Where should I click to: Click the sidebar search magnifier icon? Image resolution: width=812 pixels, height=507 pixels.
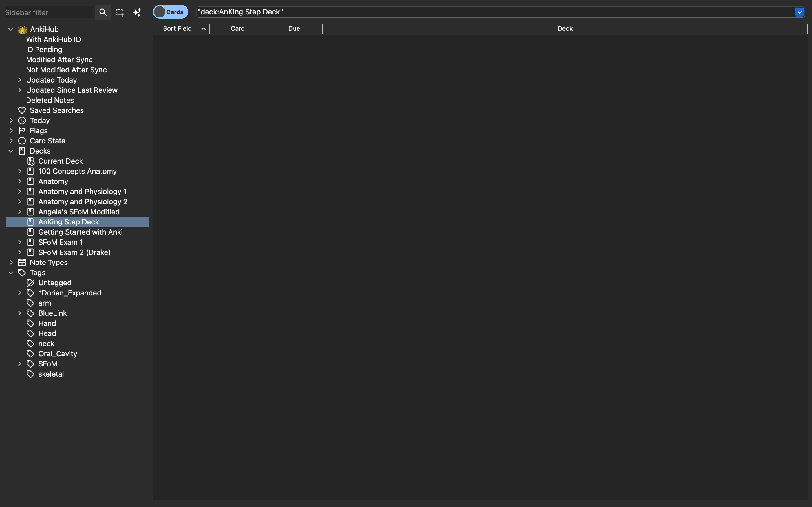[103, 12]
